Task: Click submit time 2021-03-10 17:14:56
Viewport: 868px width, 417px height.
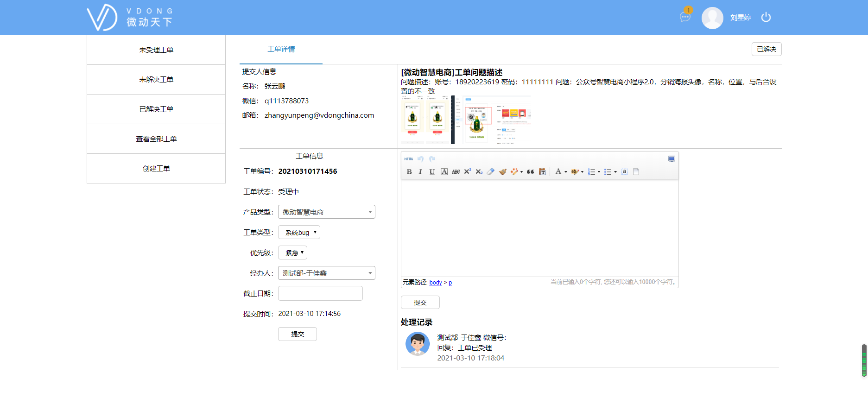Action: [309, 314]
